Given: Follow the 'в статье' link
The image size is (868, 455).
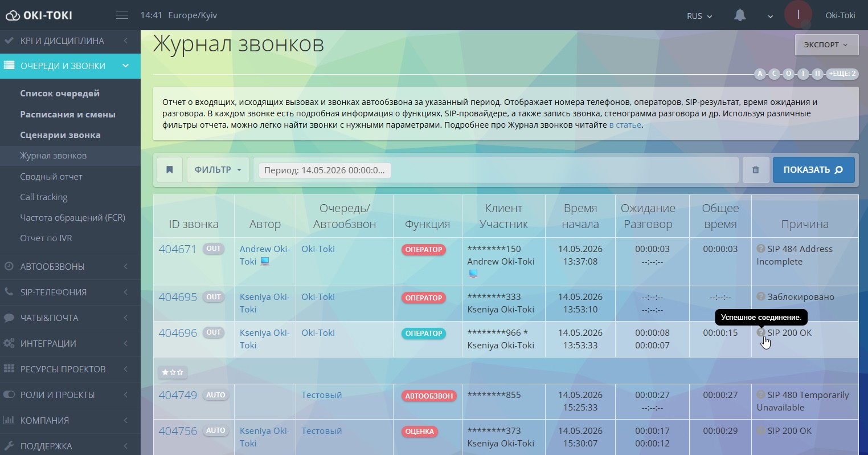Looking at the screenshot, I should pyautogui.click(x=625, y=125).
